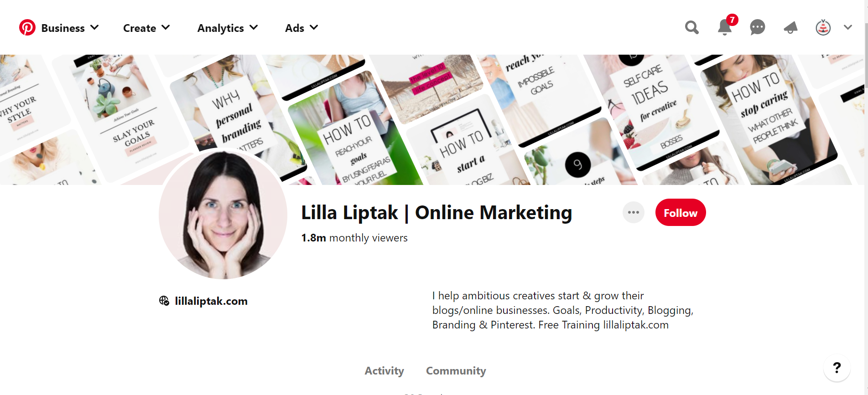Viewport: 868px width, 395px height.
Task: Open the search magnifier icon
Action: click(x=692, y=28)
